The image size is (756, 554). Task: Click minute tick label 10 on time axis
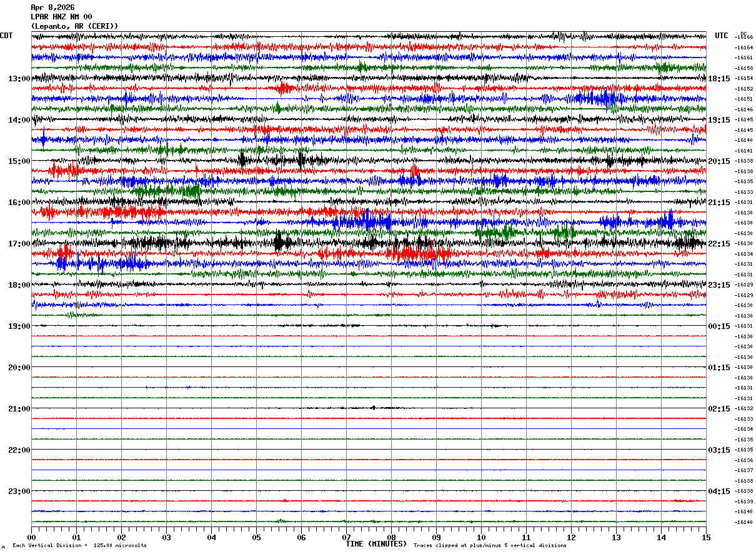click(x=482, y=538)
